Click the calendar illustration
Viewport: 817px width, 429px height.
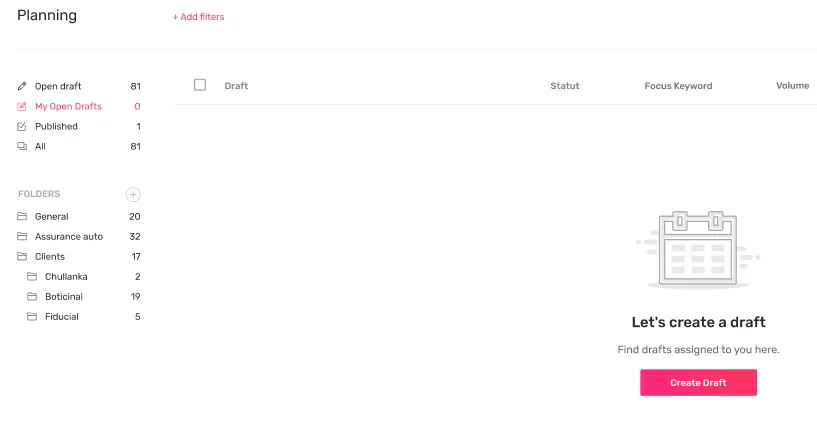pos(698,250)
